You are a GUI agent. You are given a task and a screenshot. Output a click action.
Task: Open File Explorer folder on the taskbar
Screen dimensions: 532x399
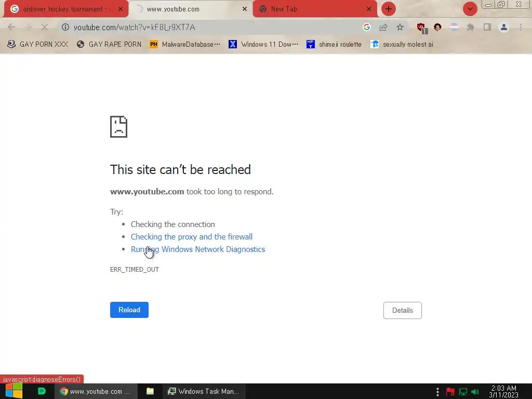[x=150, y=391]
